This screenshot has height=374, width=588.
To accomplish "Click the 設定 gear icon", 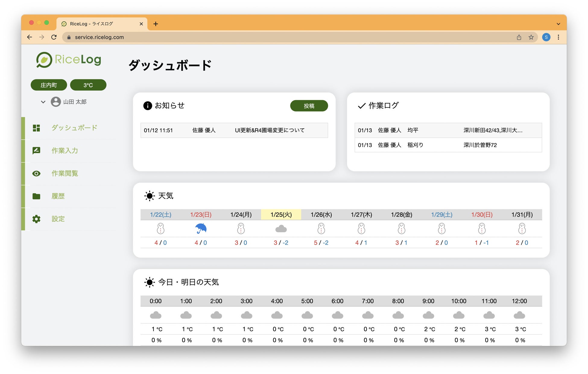I will pos(36,219).
